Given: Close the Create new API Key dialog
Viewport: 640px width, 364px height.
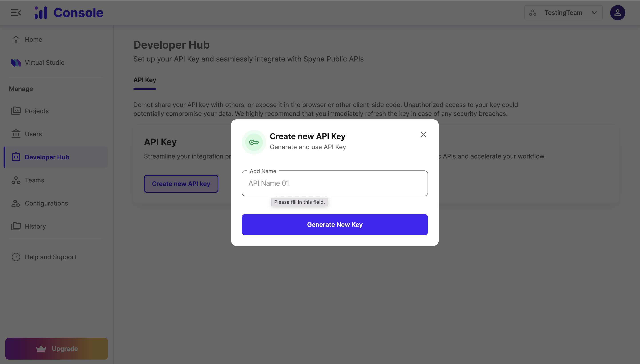Looking at the screenshot, I should (423, 135).
